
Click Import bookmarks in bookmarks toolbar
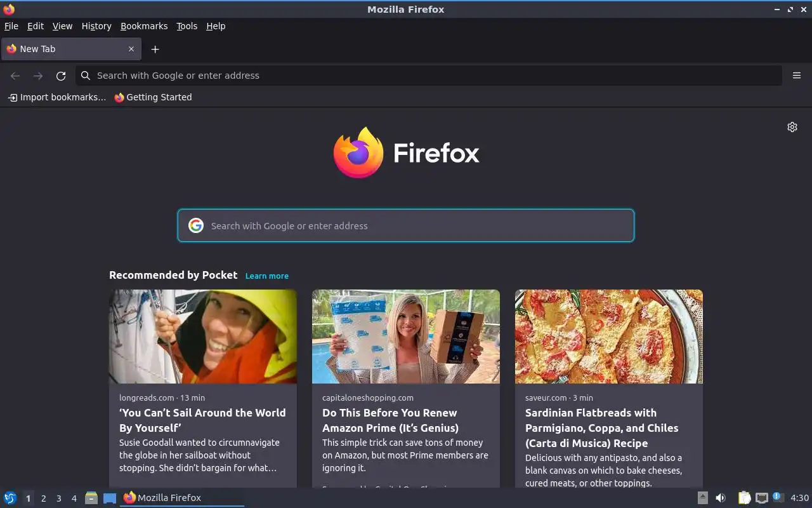coord(57,97)
